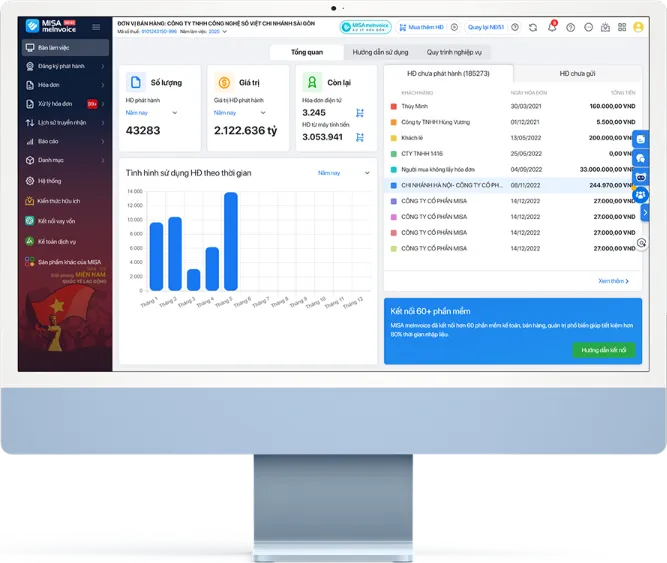Screen dimensions: 667x563
Task: Collapse sidebar with hamburger menu icon
Action: coord(96,27)
